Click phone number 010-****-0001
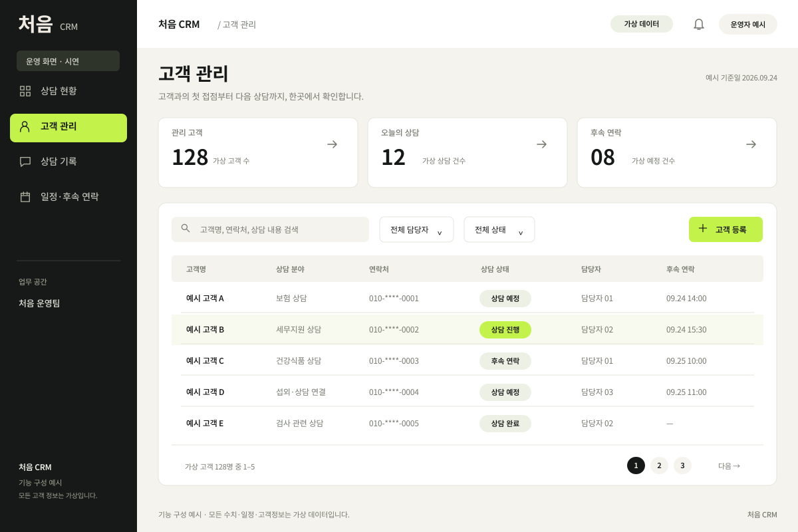Screen dimensions: 798x532 coord(394,299)
